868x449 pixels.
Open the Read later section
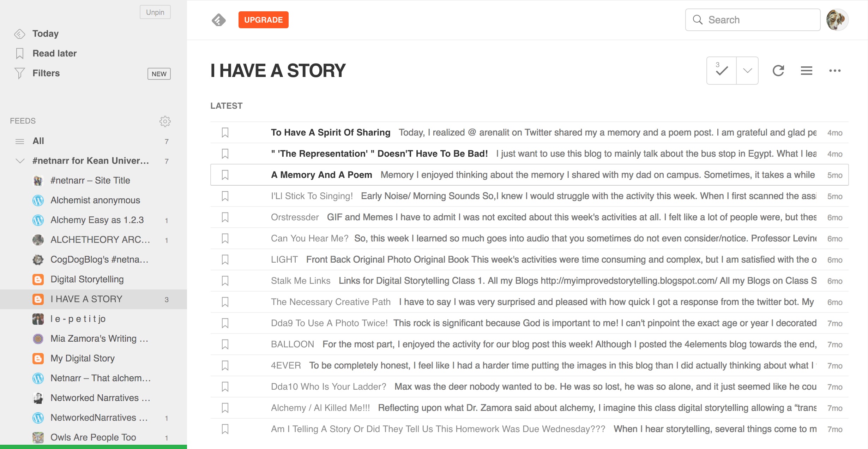[54, 53]
